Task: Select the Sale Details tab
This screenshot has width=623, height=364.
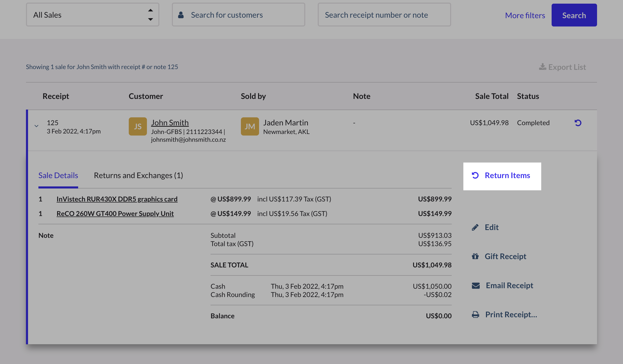Action: click(58, 175)
